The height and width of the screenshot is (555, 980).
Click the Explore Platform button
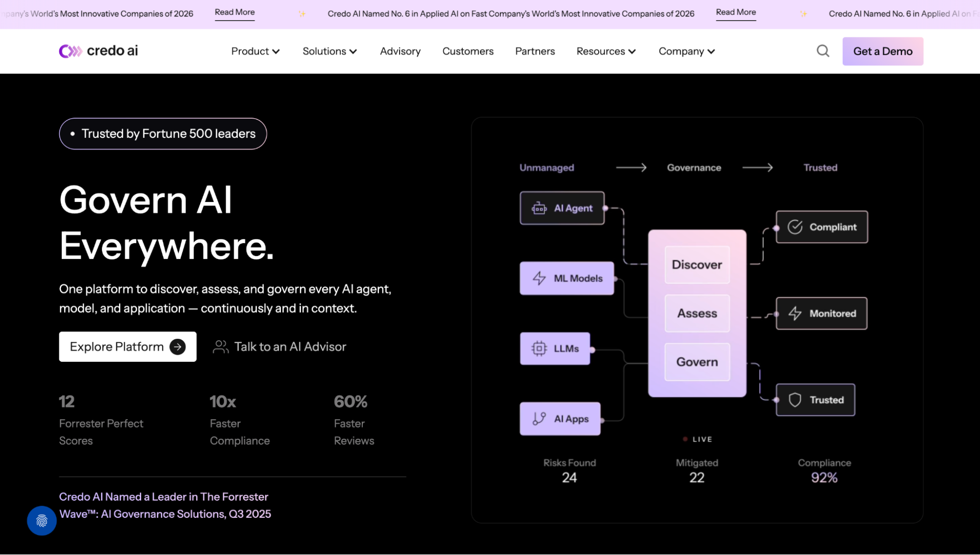[x=127, y=347]
